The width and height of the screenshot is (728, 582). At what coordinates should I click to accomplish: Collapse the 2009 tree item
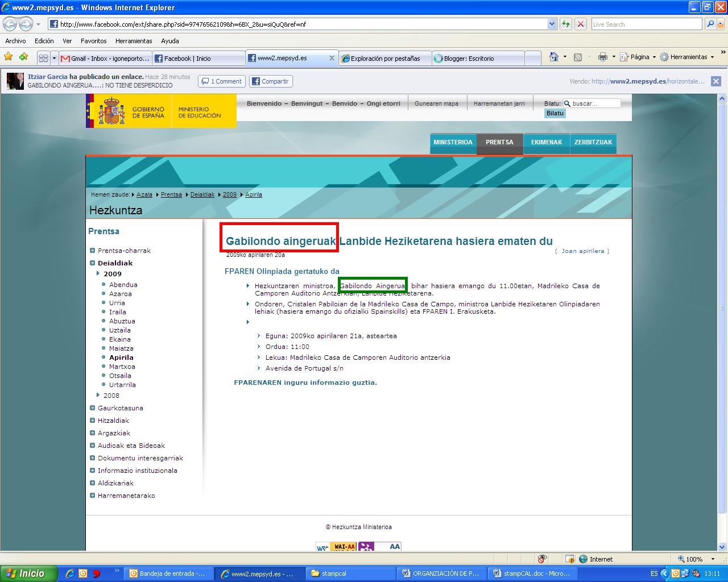[98, 273]
